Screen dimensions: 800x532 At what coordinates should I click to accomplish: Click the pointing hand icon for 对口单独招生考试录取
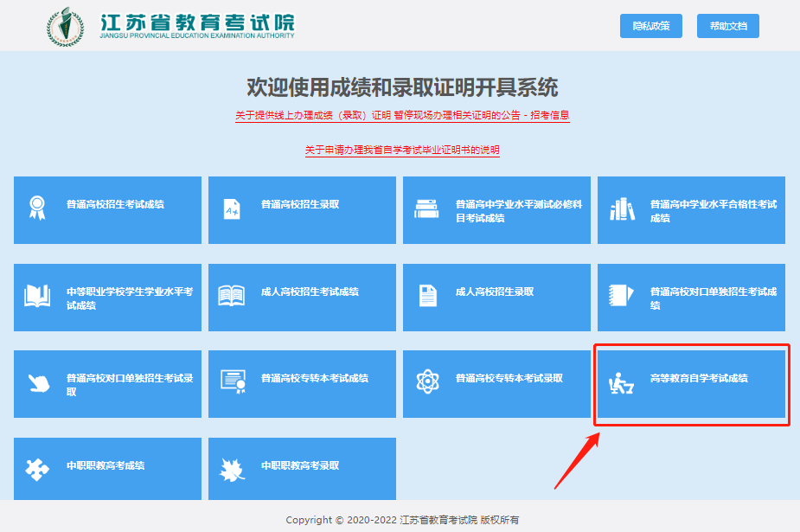pyautogui.click(x=37, y=382)
